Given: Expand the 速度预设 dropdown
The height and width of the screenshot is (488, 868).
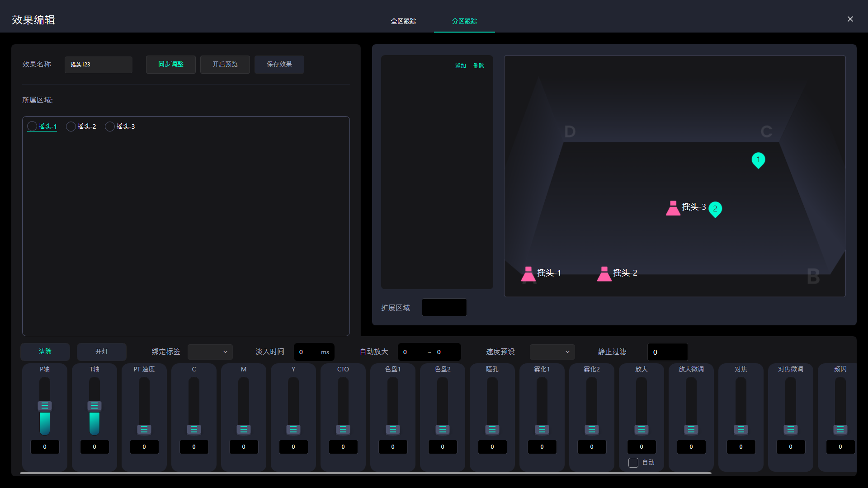Looking at the screenshot, I should [x=552, y=352].
